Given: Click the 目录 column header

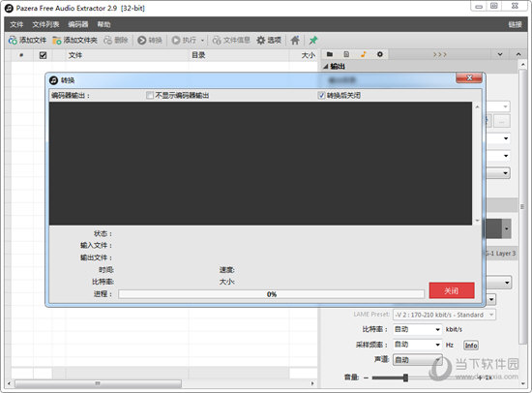Looking at the screenshot, I should [198, 55].
